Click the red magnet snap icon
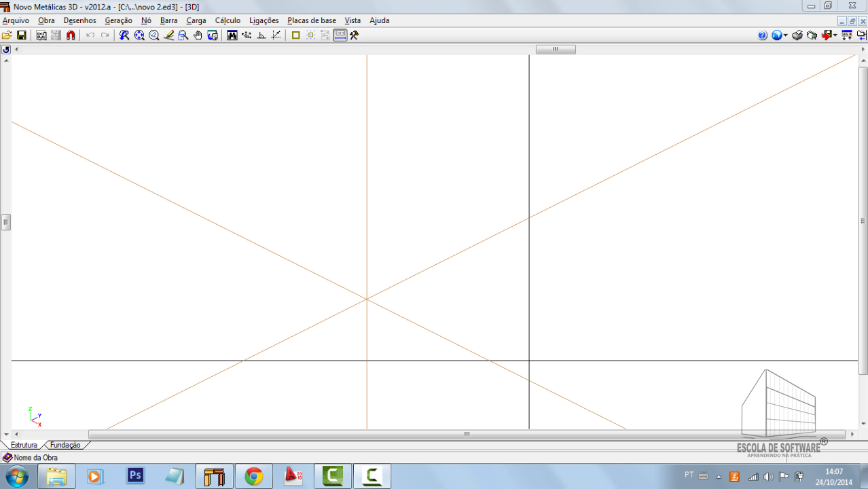This screenshot has height=489, width=868. [x=71, y=35]
